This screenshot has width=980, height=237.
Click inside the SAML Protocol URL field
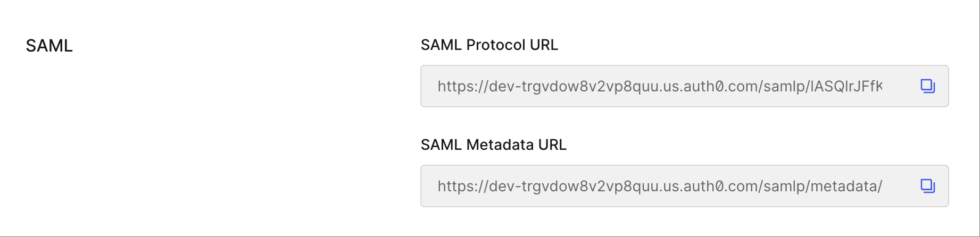tap(660, 86)
